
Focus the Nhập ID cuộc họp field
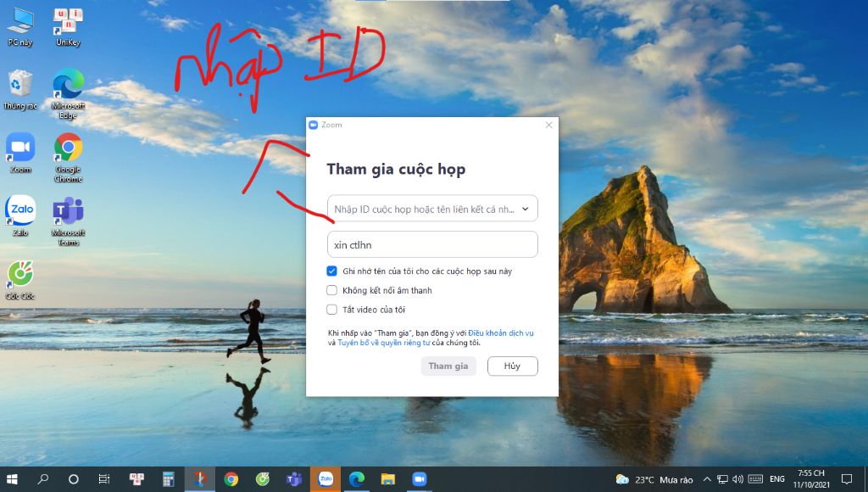point(432,209)
